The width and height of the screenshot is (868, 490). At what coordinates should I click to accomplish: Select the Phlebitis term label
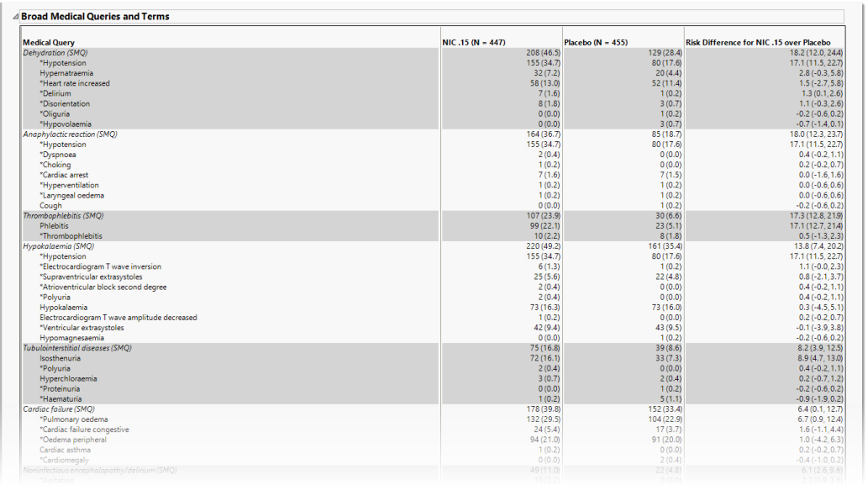pos(55,226)
